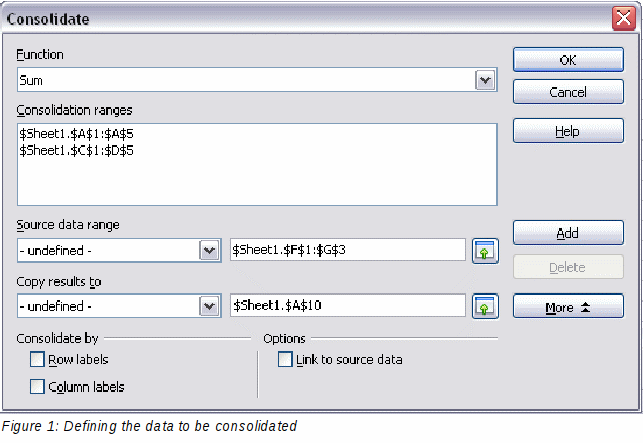Image resolution: width=643 pixels, height=444 pixels.
Task: Close the Consolidate dialog with the X
Action: (624, 18)
